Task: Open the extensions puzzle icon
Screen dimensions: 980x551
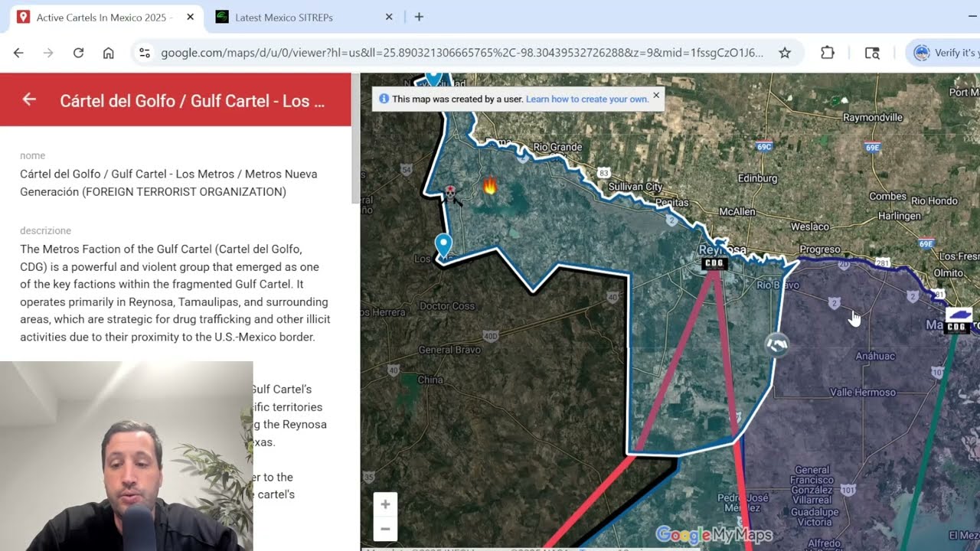Action: (x=828, y=53)
